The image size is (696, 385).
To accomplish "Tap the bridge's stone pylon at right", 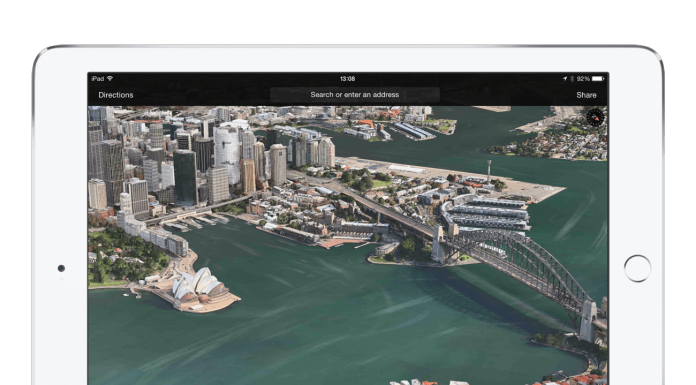I will coord(588,321).
